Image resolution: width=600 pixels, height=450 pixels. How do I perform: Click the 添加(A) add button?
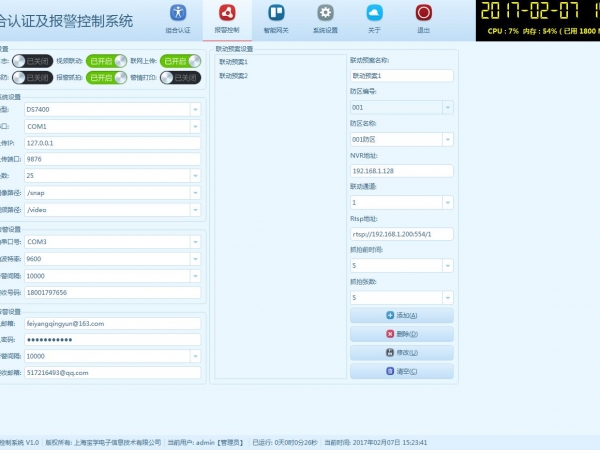[401, 316]
